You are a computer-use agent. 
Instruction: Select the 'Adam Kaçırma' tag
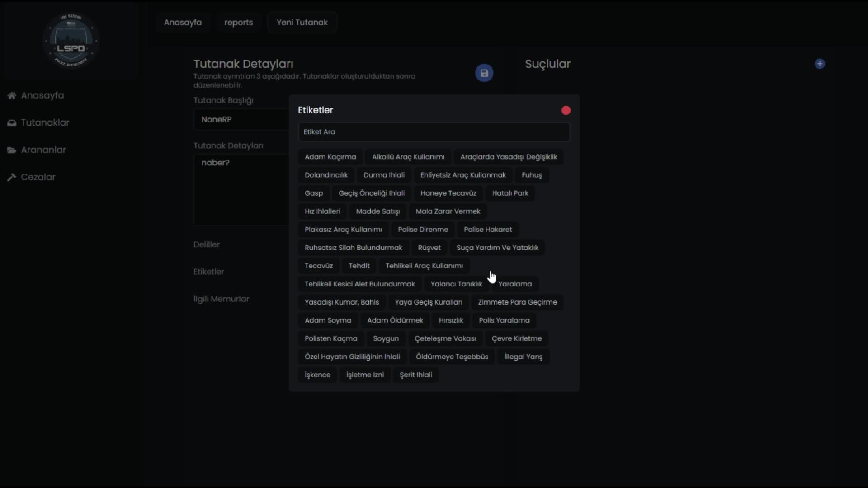point(330,157)
